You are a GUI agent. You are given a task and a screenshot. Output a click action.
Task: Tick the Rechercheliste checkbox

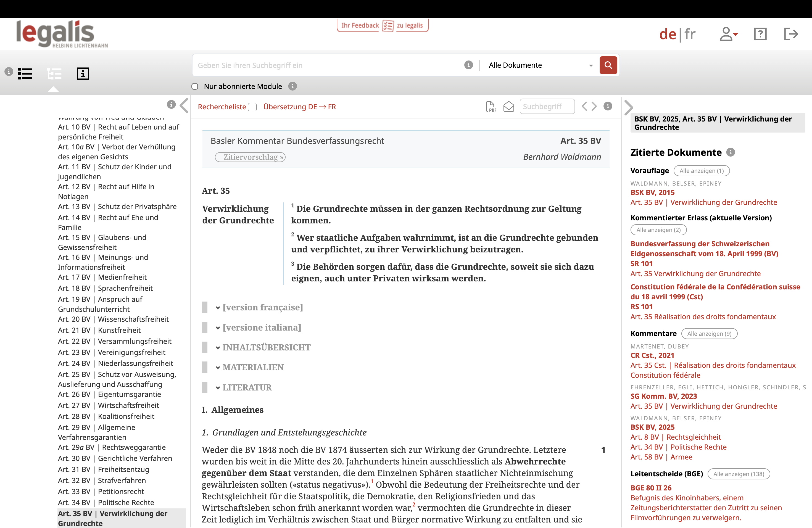[252, 107]
